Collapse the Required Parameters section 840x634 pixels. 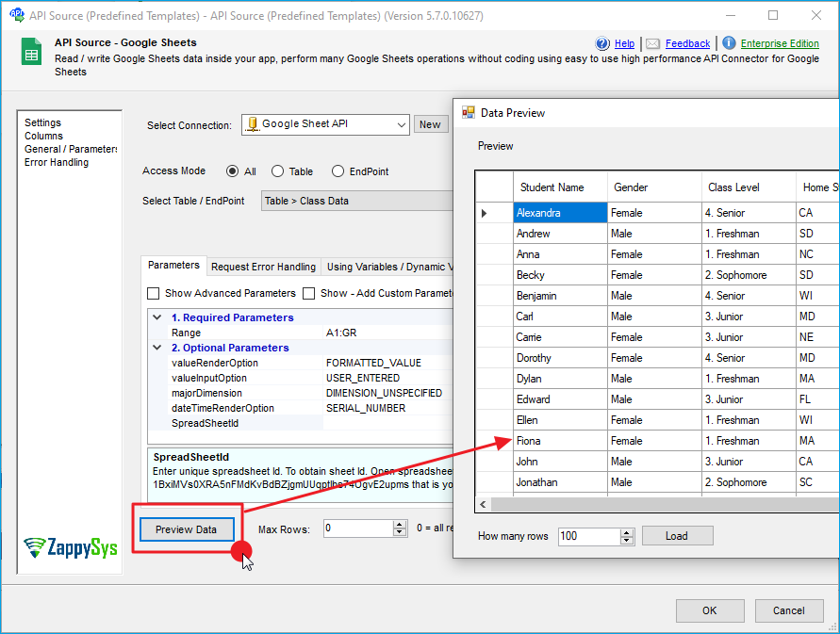[x=157, y=317]
